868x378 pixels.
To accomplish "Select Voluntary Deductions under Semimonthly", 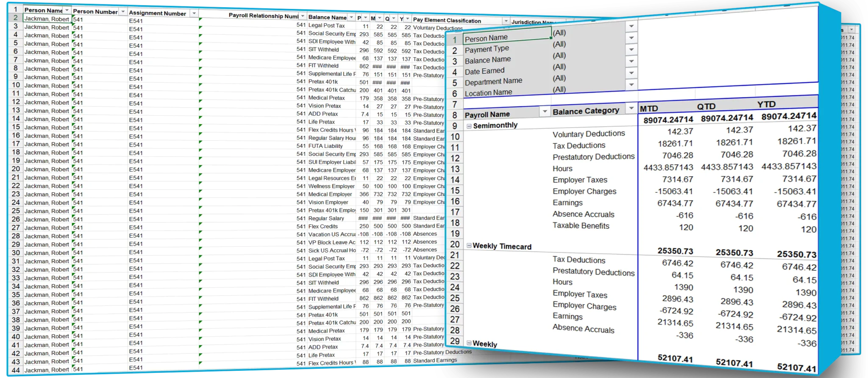I will (588, 134).
